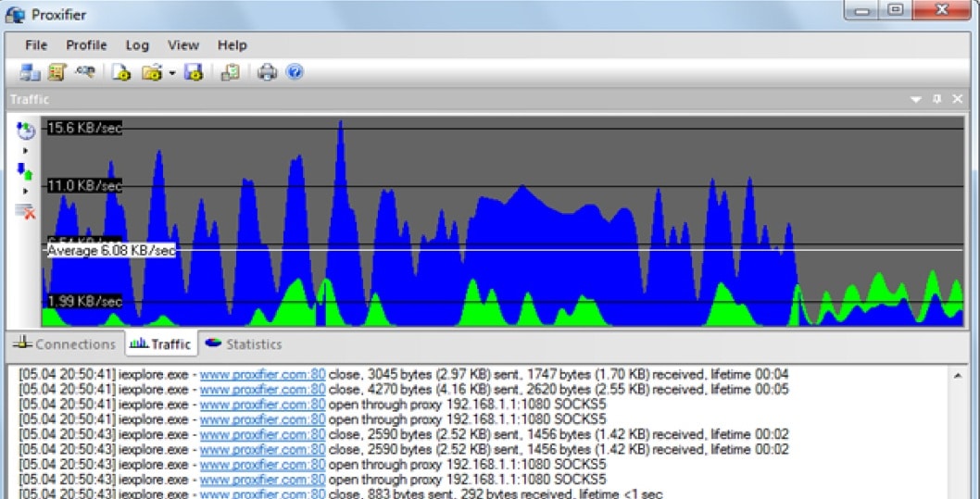Minimize the Proxifier window
Viewport: 980px width, 499px height.
pos(863,9)
